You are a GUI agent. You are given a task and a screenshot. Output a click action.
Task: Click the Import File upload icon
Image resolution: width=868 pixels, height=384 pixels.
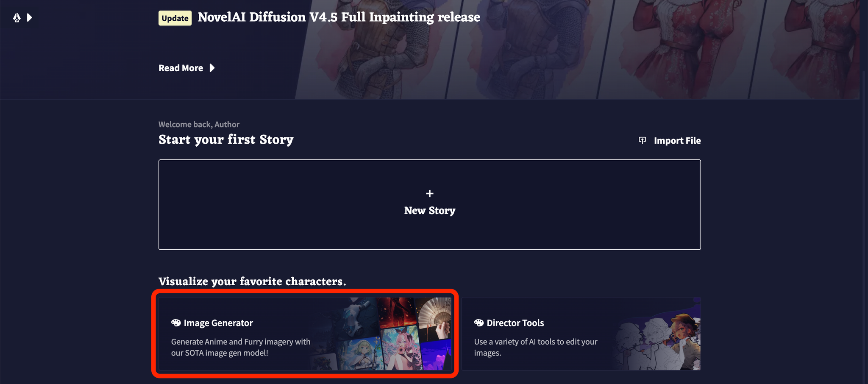tap(643, 140)
